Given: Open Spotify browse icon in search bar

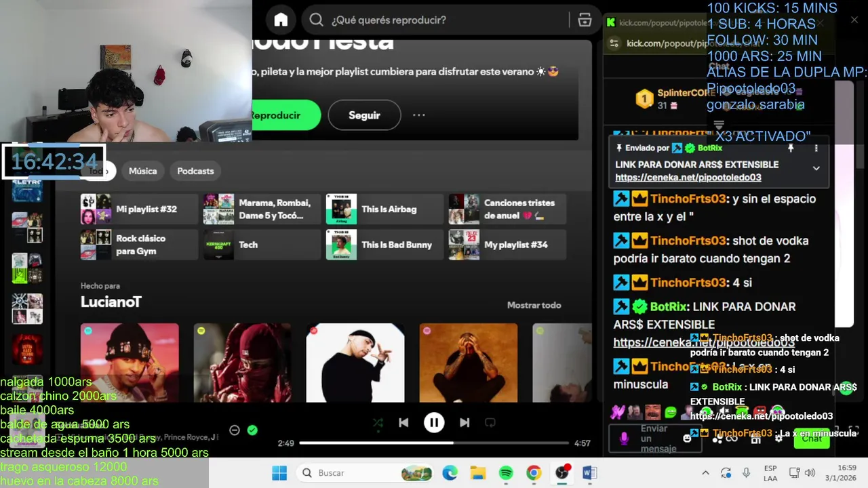Looking at the screenshot, I should [585, 20].
